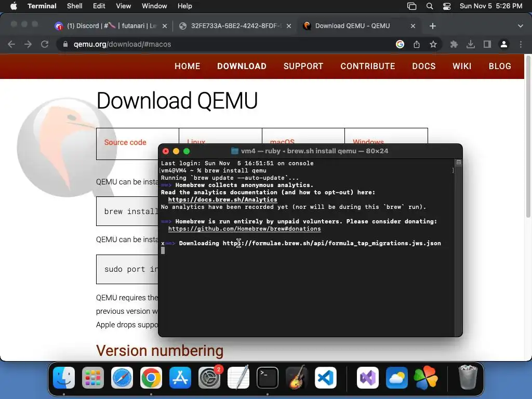Open Chrome extensions puzzle icon
Image resolution: width=532 pixels, height=399 pixels.
point(454,45)
